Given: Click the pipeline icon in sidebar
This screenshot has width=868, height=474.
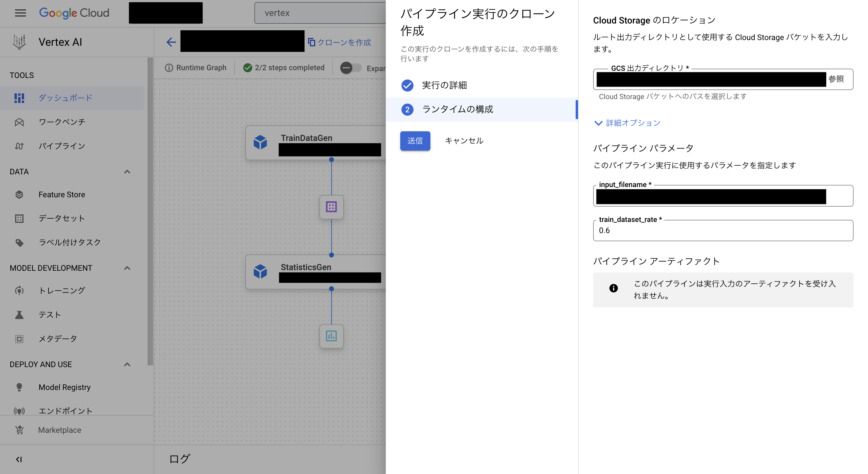Looking at the screenshot, I should pos(19,146).
